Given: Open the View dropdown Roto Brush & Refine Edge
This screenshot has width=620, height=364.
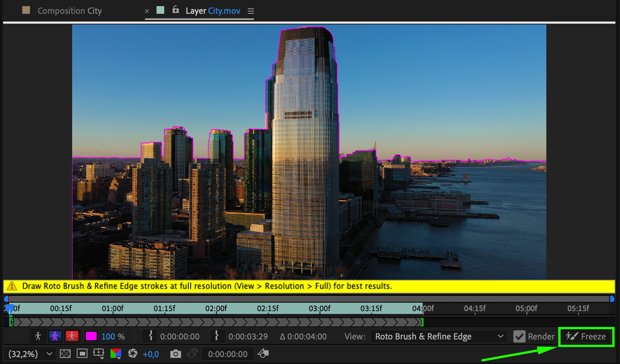Looking at the screenshot, I should (439, 336).
